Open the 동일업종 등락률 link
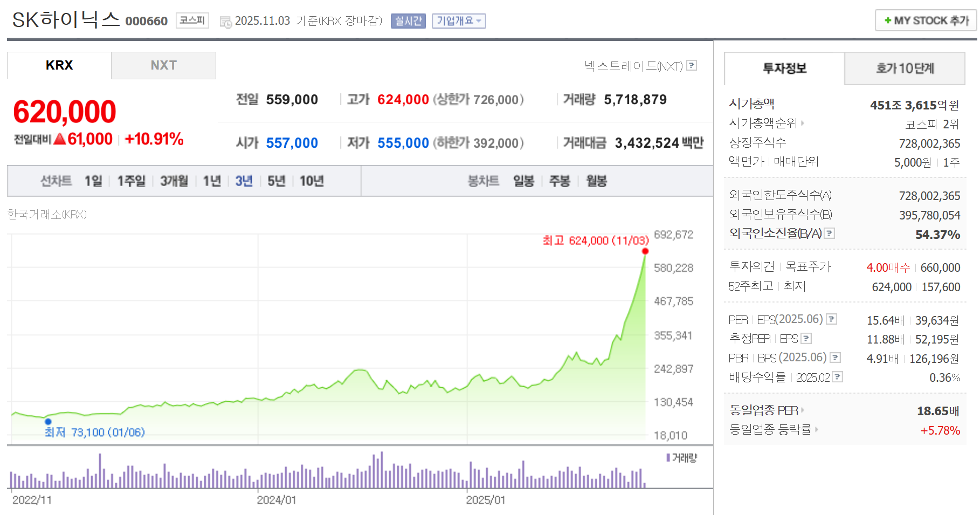Viewport: 980px width, 515px height. click(x=770, y=429)
